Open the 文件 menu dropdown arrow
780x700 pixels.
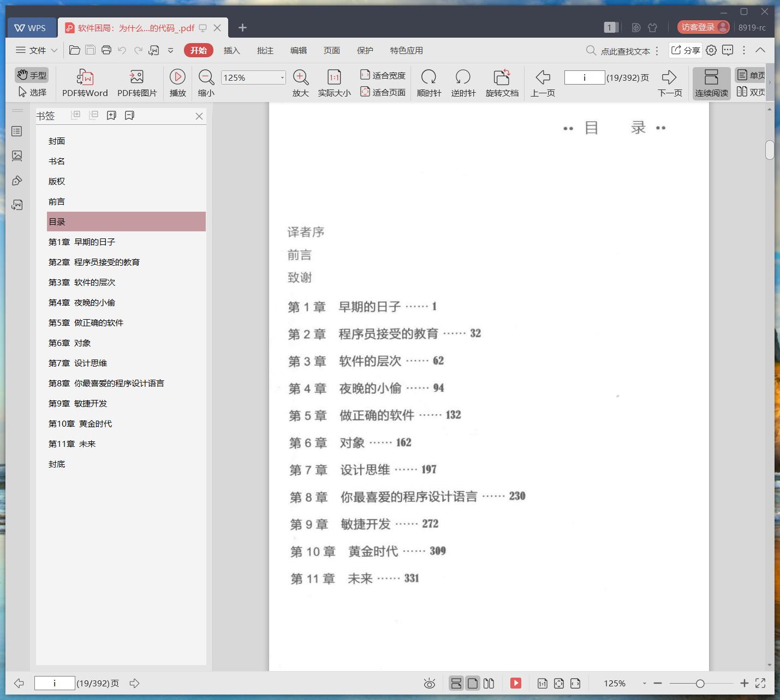54,50
